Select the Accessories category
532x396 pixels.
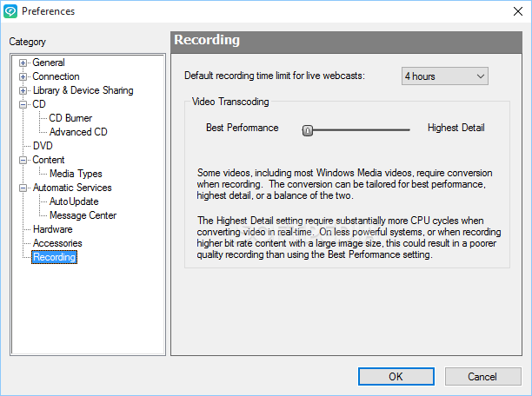click(57, 243)
